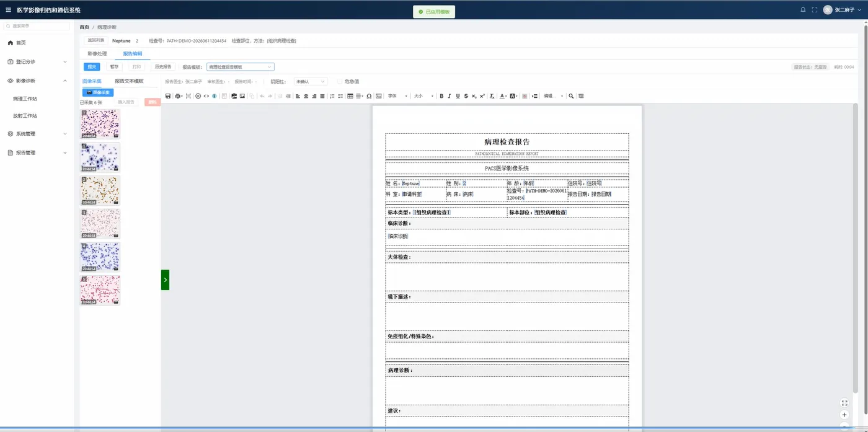This screenshot has width=868, height=432.
Task: Click green panel collapse arrow
Action: [165, 280]
